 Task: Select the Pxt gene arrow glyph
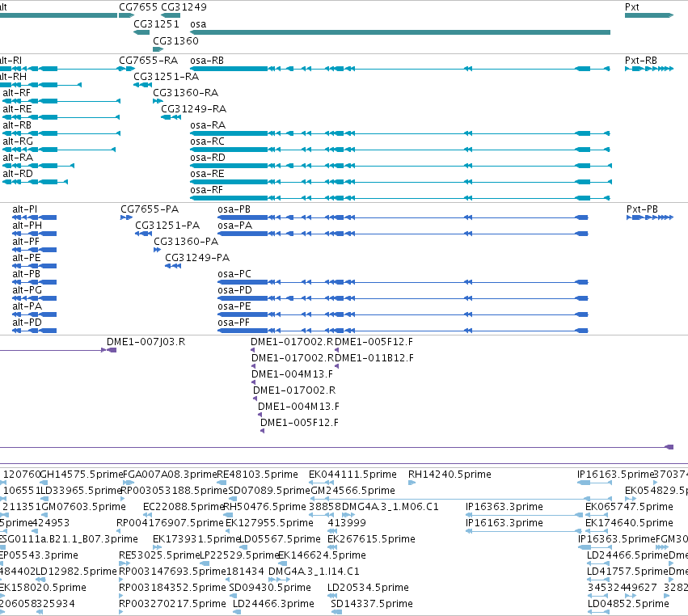[x=649, y=15]
